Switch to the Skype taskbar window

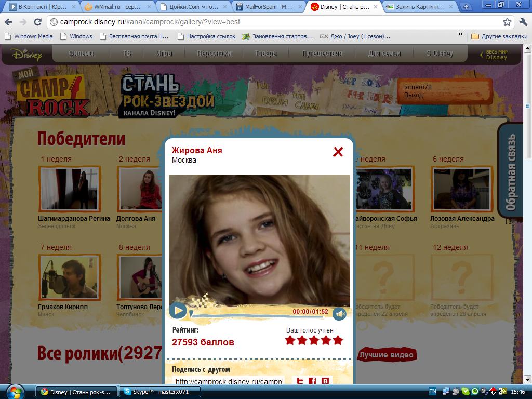tap(160, 392)
